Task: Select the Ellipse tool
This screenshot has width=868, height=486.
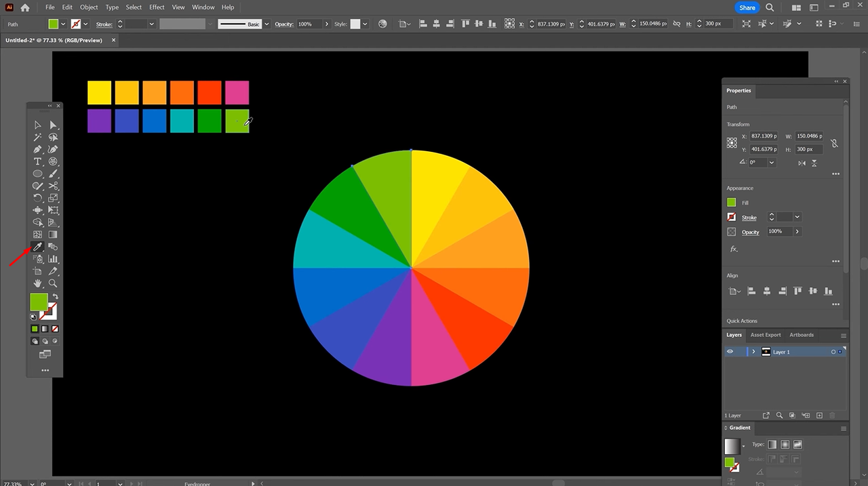Action: tap(37, 174)
